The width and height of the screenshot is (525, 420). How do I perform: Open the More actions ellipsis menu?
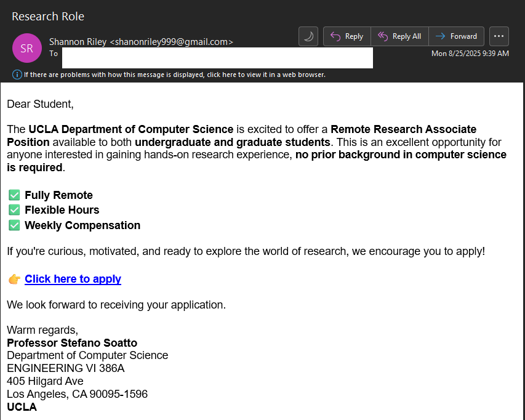point(499,36)
